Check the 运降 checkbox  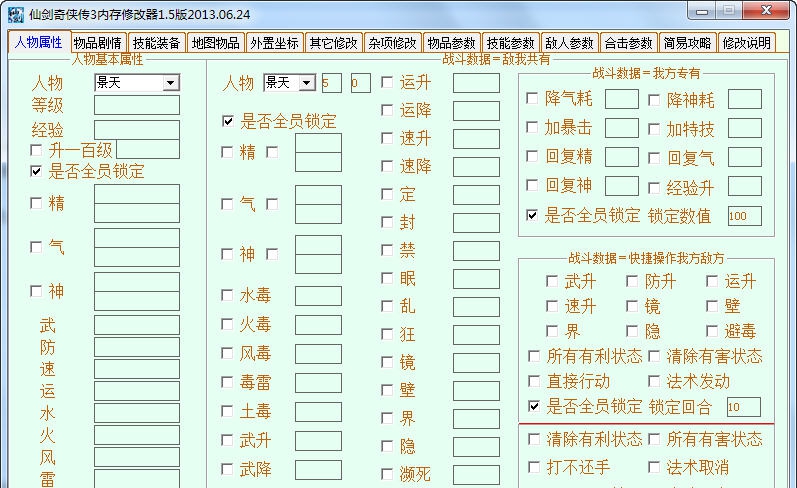[387, 110]
